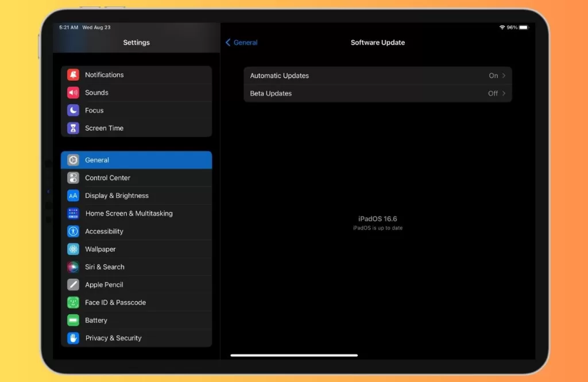588x382 pixels.
Task: Open the Automatic Updates option
Action: point(378,76)
